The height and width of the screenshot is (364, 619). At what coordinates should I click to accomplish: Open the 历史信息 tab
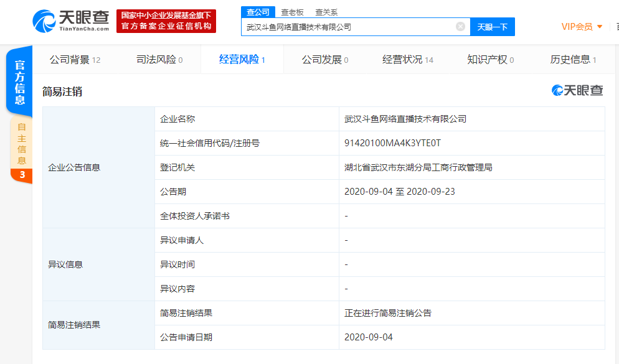coord(573,60)
